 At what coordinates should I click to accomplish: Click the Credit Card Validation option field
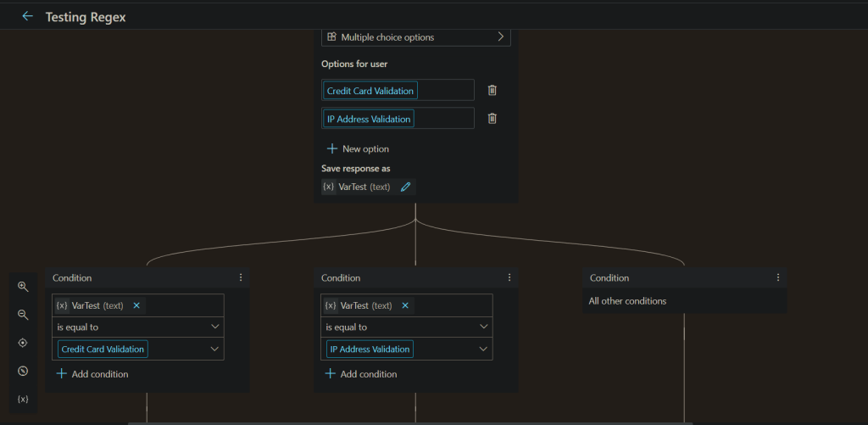click(x=370, y=91)
